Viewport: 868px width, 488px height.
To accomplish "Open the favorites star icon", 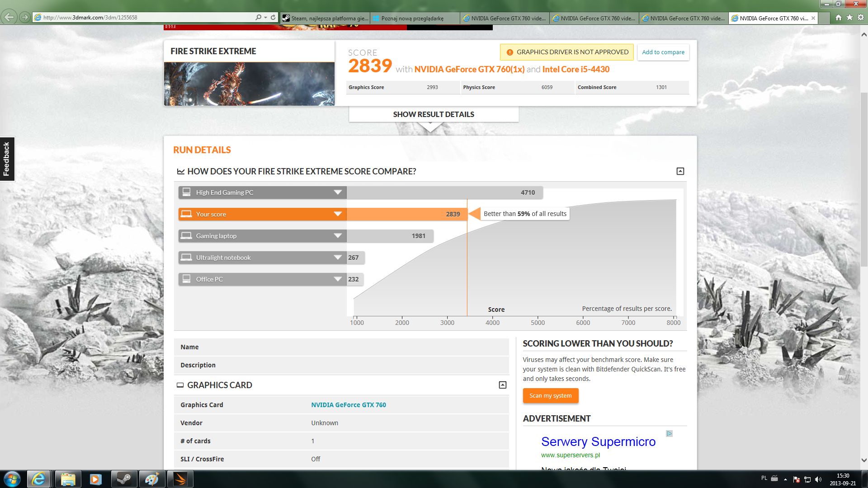I will pos(849,17).
